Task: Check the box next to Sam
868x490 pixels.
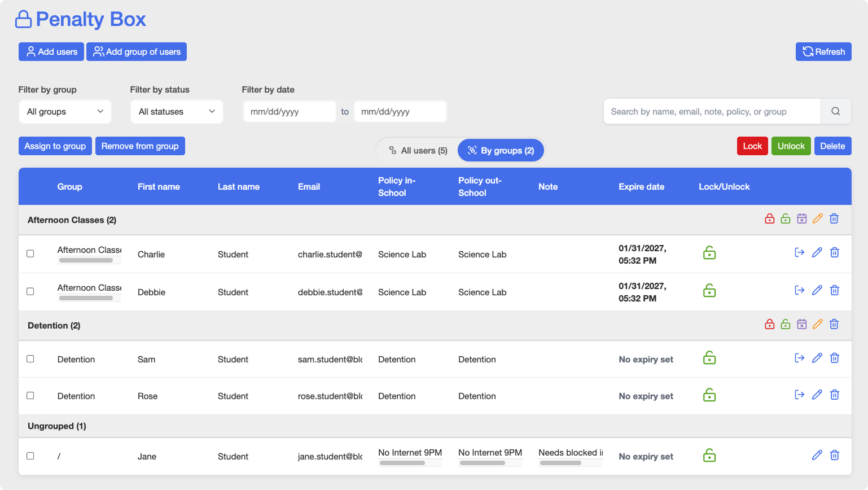Action: point(30,359)
